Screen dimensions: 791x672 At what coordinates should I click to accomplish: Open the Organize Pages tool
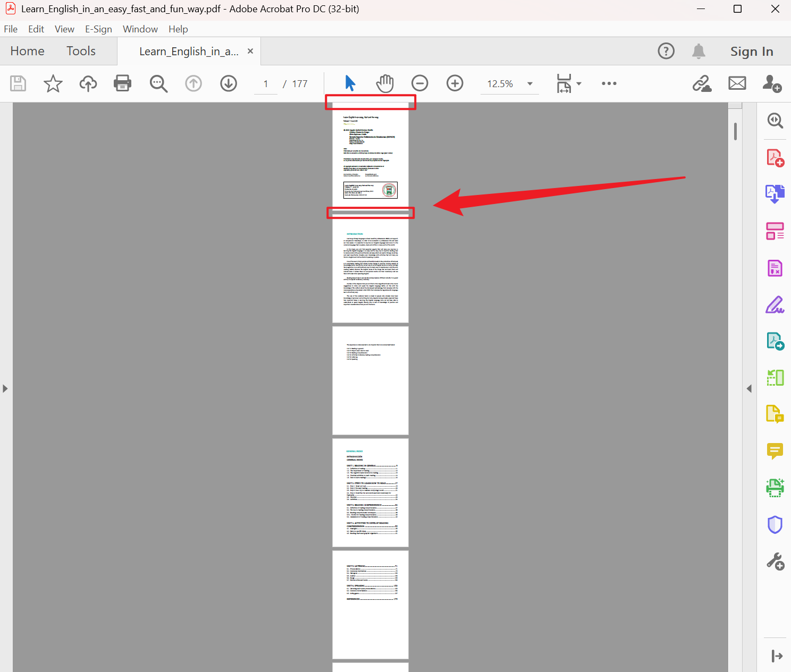tap(775, 231)
